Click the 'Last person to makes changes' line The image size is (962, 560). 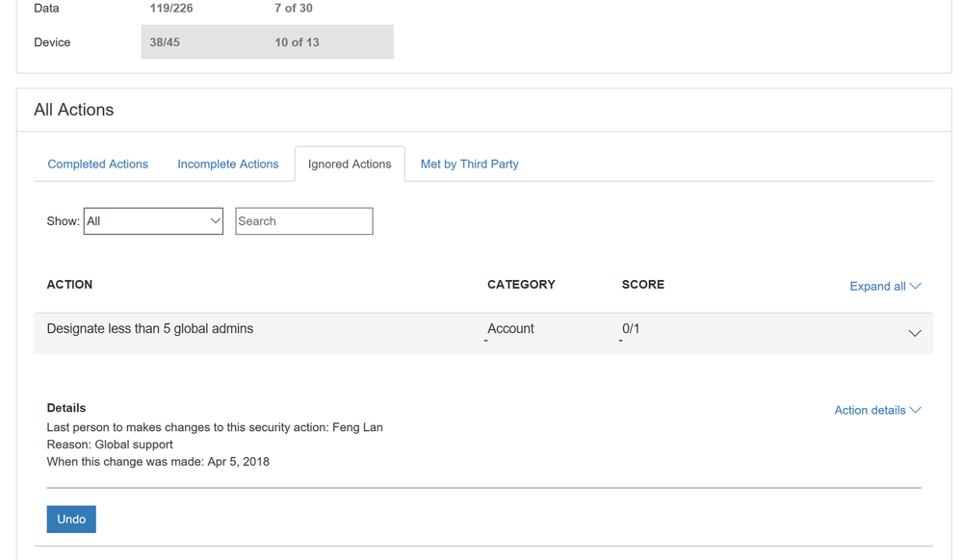[215, 427]
